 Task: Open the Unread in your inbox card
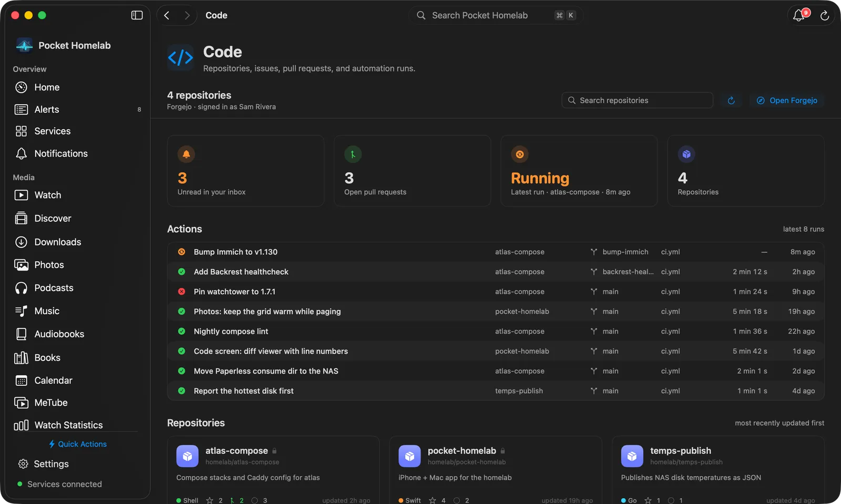pos(245,171)
